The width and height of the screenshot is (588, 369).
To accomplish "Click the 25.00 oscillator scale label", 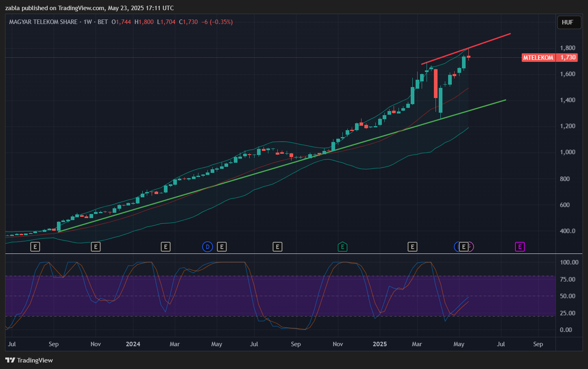I will pos(568,313).
